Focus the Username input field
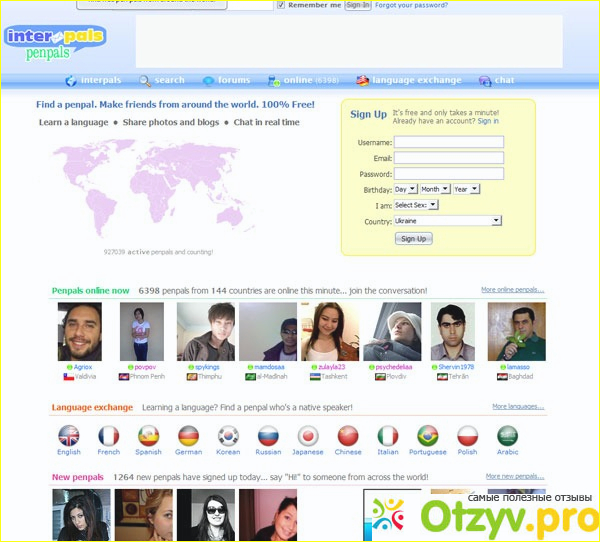 (448, 142)
